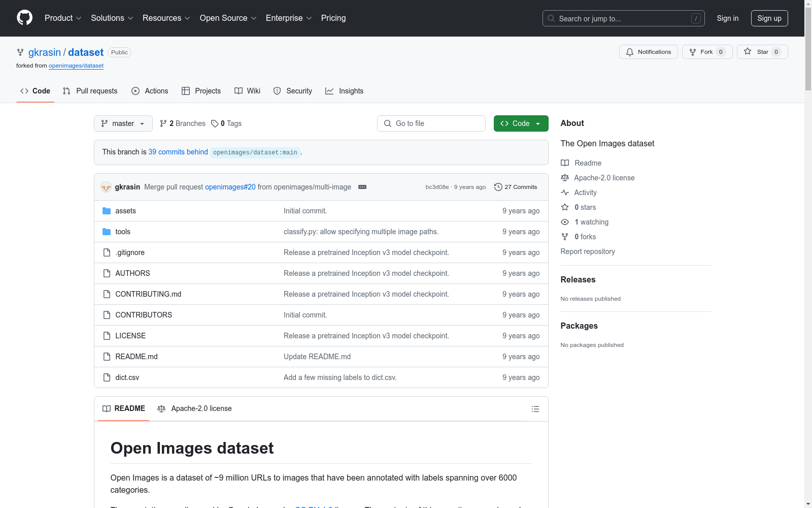Open the Actions tab

[x=150, y=91]
